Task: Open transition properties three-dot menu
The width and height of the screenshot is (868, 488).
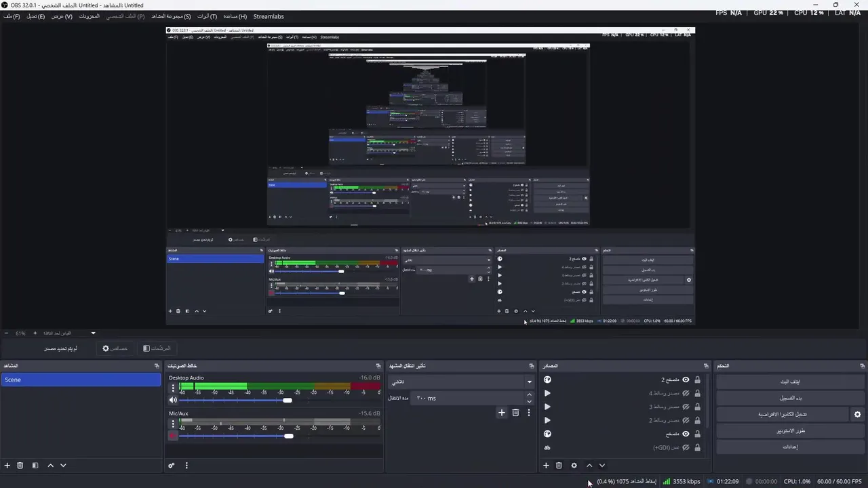Action: (529, 412)
